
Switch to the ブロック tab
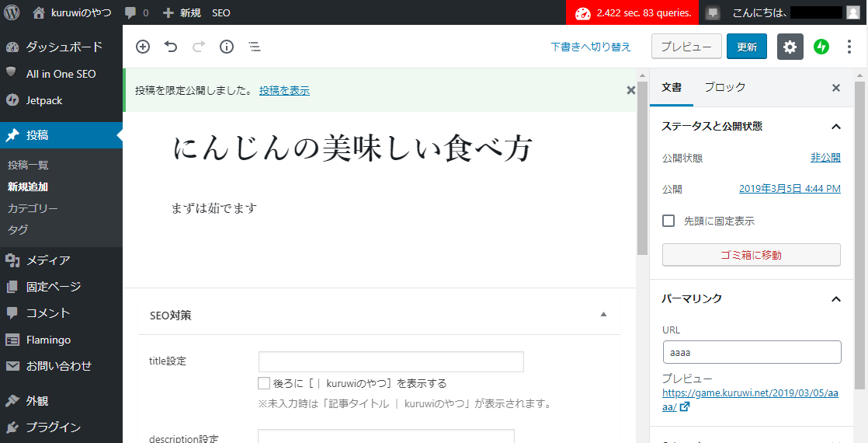pyautogui.click(x=724, y=87)
